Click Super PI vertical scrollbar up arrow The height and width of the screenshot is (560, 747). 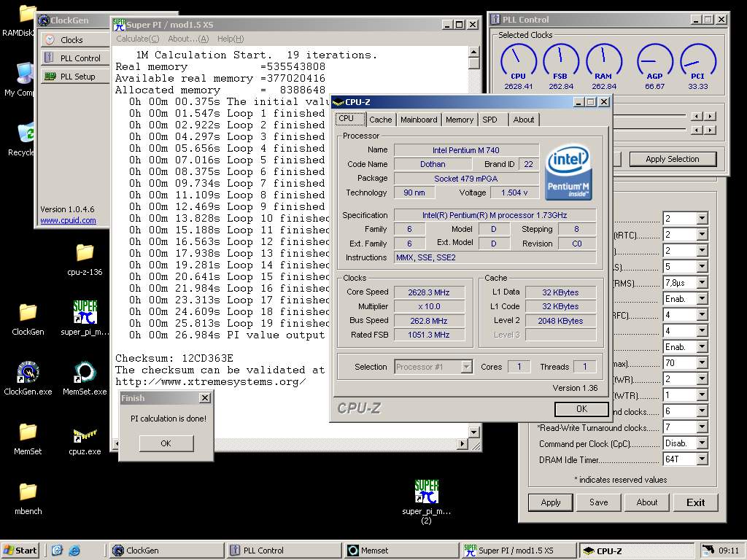474,52
